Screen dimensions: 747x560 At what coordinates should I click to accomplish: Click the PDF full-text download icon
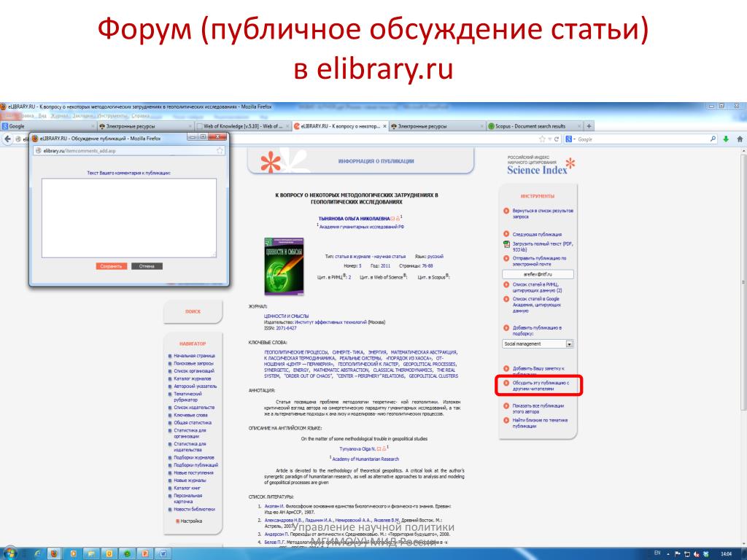coord(506,244)
